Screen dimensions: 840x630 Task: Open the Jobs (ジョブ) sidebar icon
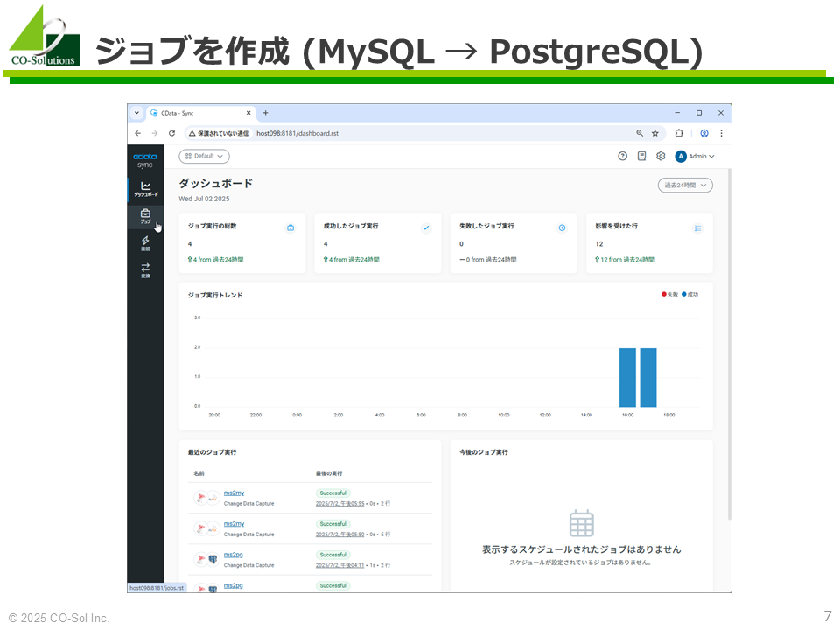pos(146,216)
